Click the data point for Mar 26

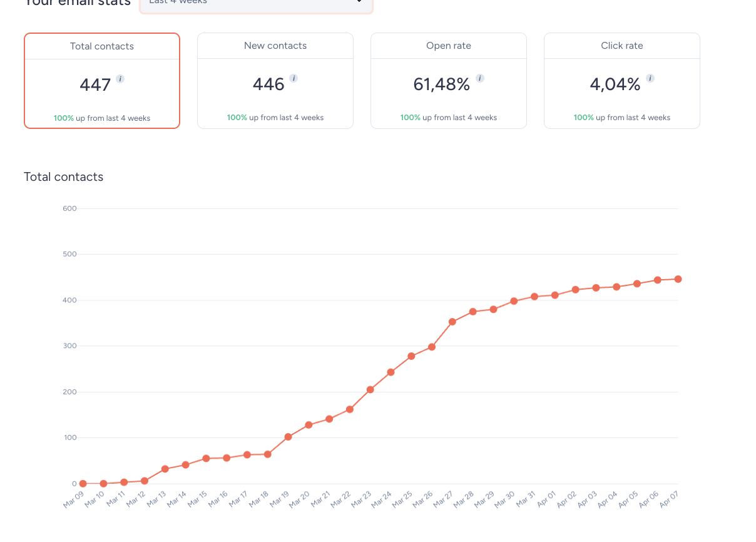coord(432,346)
